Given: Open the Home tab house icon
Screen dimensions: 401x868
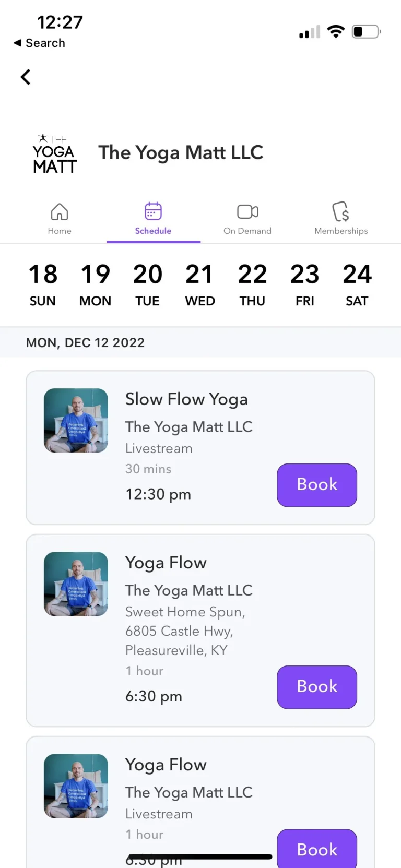Looking at the screenshot, I should click(x=60, y=211).
